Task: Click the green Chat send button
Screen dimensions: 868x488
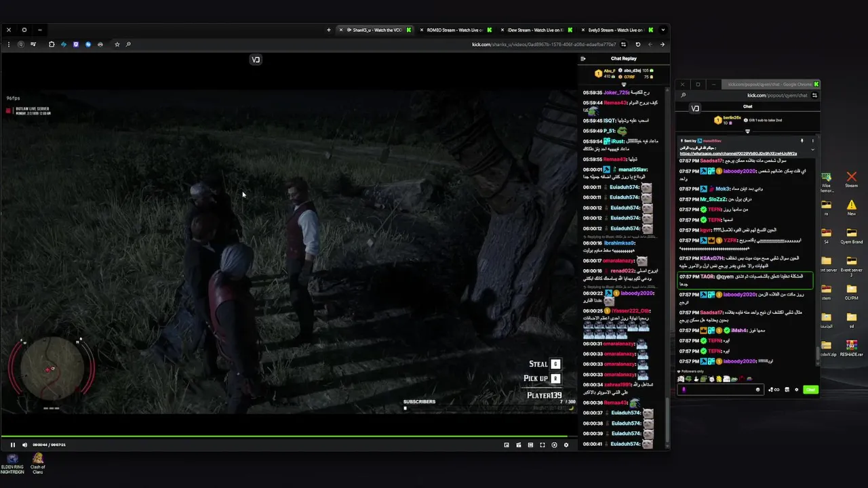Action: (810, 390)
